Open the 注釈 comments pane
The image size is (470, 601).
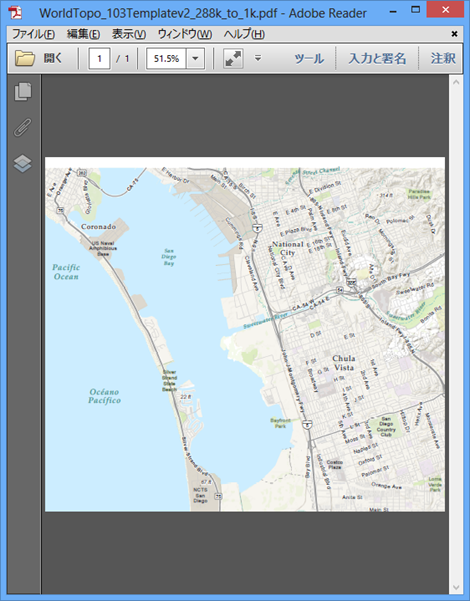click(443, 59)
